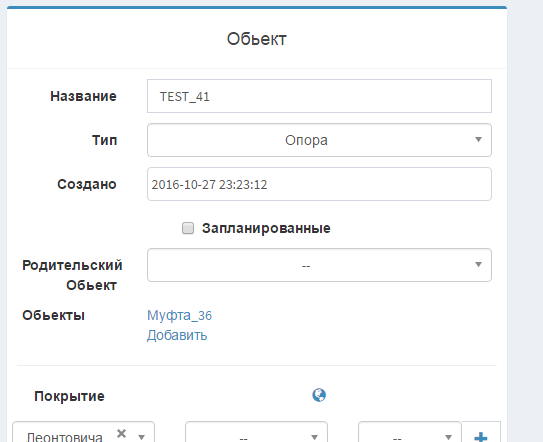Click the Покрытие section label
Image resolution: width=543 pixels, height=442 pixels.
[x=69, y=396]
